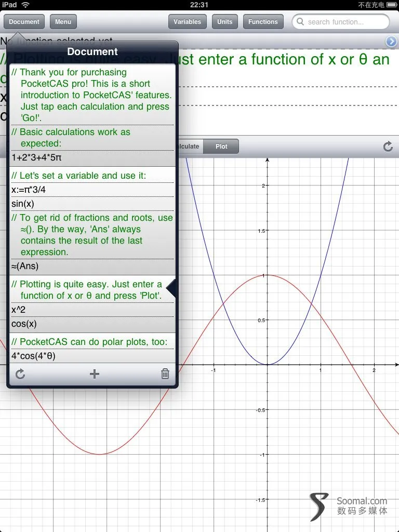Select the sin(x) entry
The image size is (399, 532).
pos(92,204)
